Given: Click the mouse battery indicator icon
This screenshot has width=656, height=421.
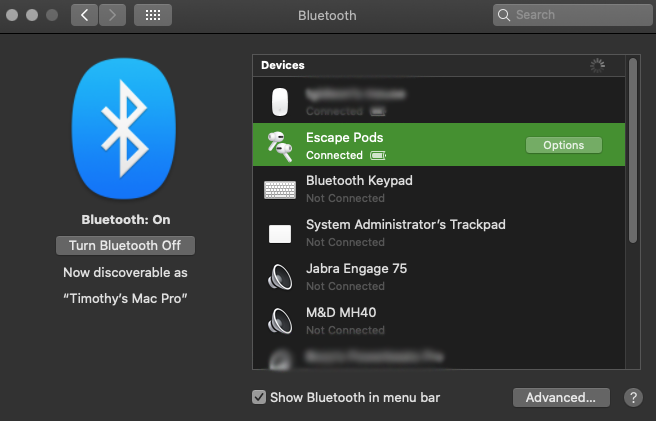Looking at the screenshot, I should click(x=378, y=111).
